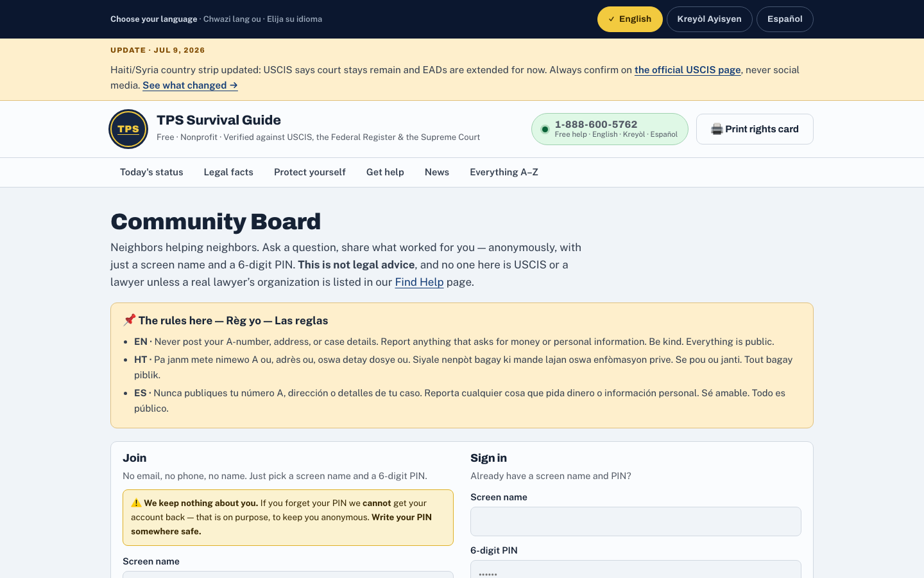Focus the Sign in Screen name field
924x578 pixels.
[636, 521]
